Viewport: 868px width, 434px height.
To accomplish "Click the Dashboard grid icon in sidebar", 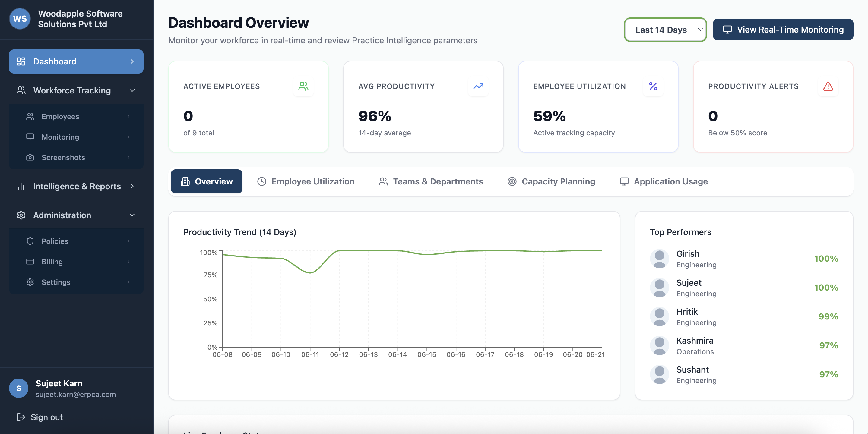I will 21,61.
